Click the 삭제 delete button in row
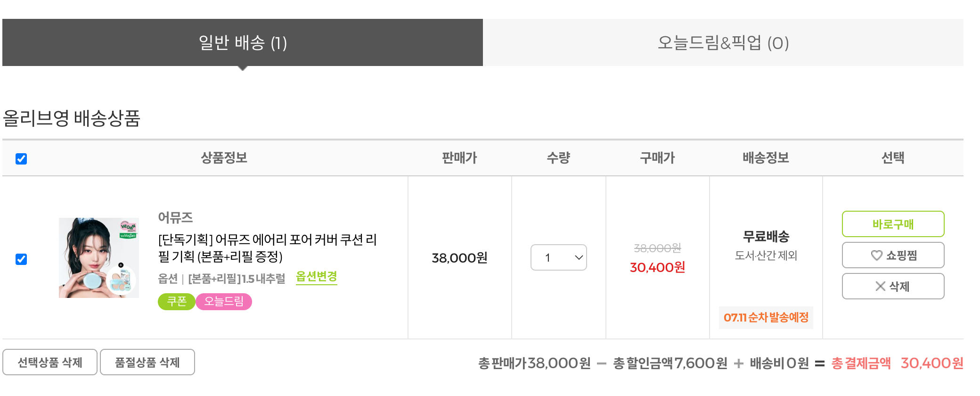Image resolution: width=980 pixels, height=396 pixels. point(893,286)
